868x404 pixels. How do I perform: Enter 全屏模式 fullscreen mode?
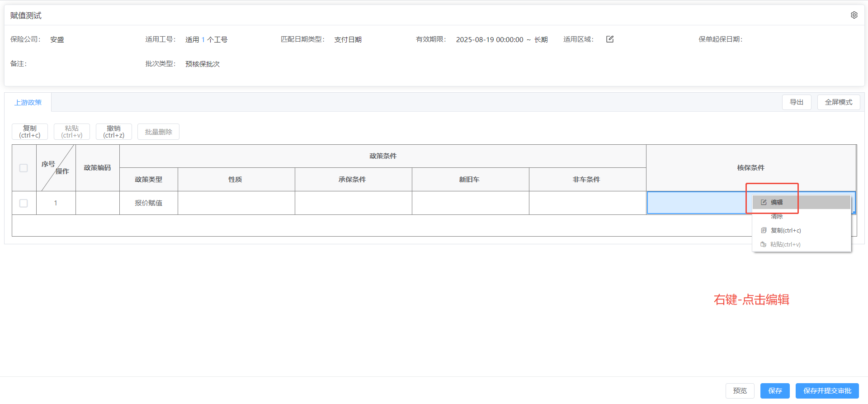pyautogui.click(x=839, y=102)
